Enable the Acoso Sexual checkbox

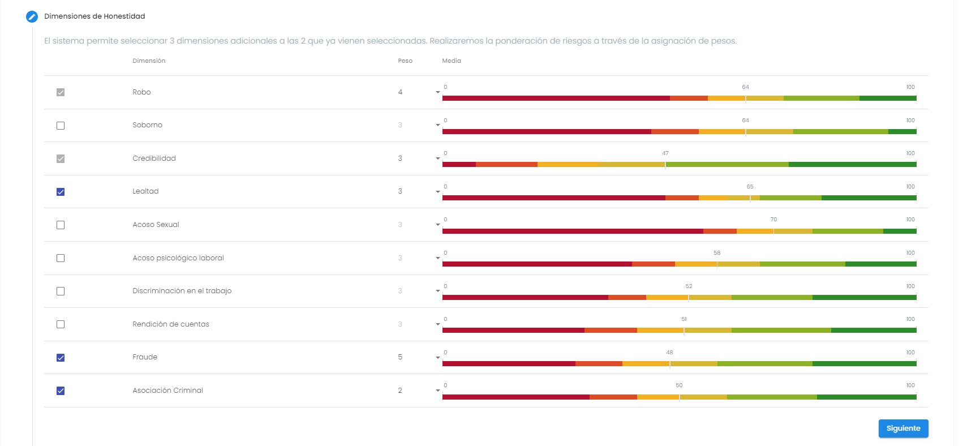click(x=61, y=225)
